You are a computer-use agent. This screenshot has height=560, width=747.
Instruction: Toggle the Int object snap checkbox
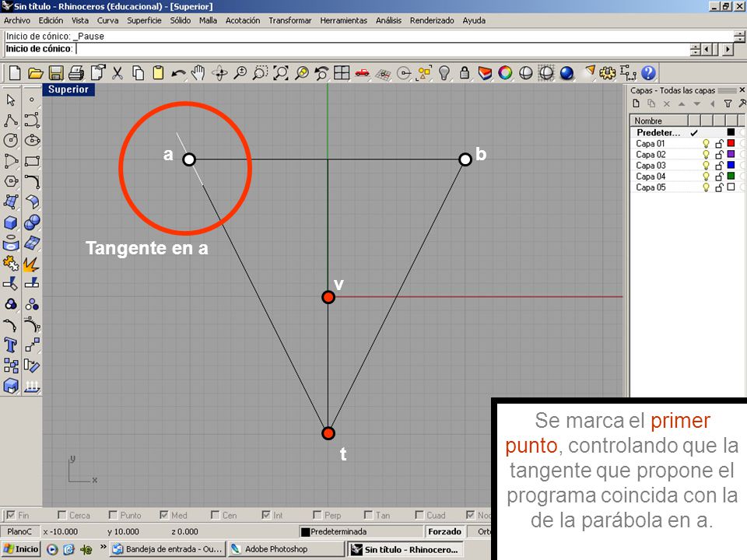[x=266, y=515]
